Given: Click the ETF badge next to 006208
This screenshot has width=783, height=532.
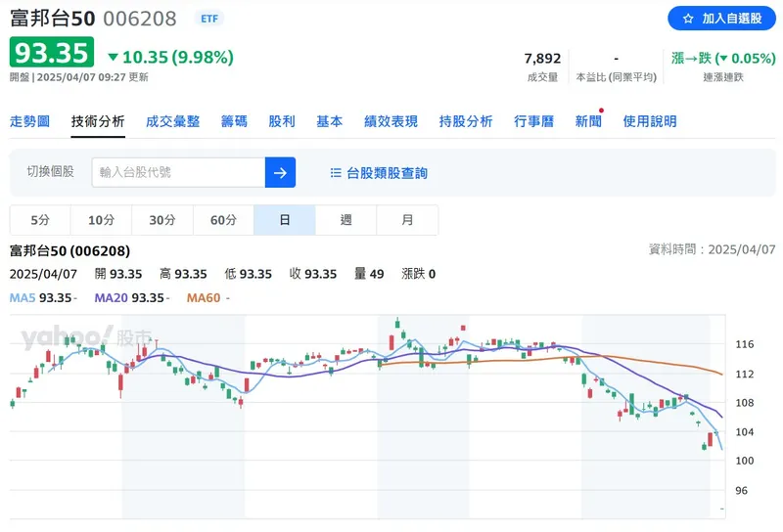Looking at the screenshot, I should [x=208, y=19].
